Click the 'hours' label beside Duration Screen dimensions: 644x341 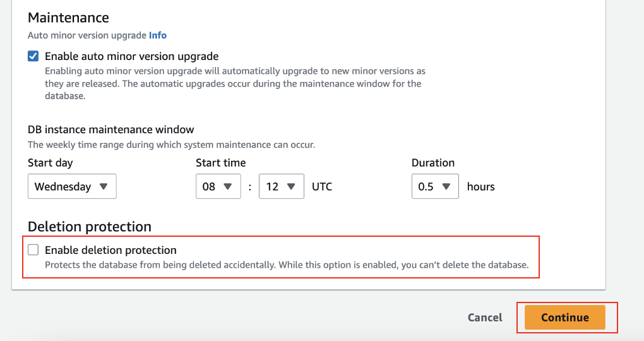pos(480,186)
